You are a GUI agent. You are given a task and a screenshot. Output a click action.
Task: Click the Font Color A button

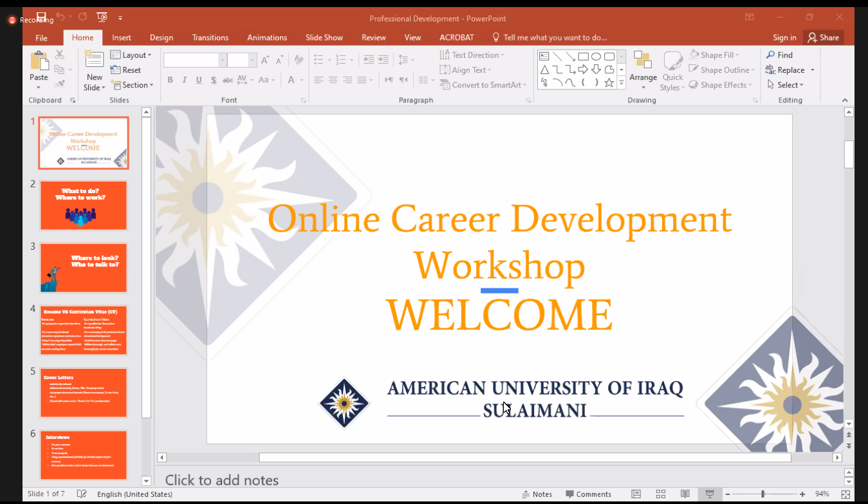click(x=291, y=80)
